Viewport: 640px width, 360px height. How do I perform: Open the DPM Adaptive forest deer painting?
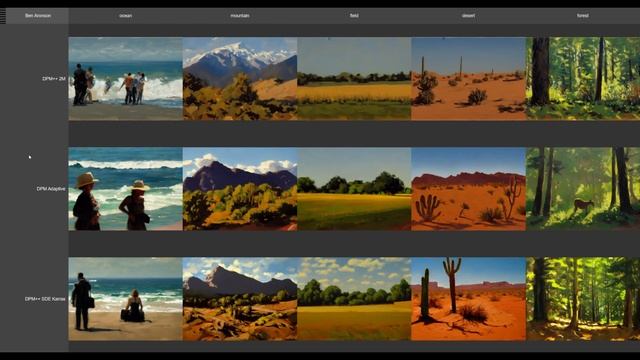click(x=583, y=189)
